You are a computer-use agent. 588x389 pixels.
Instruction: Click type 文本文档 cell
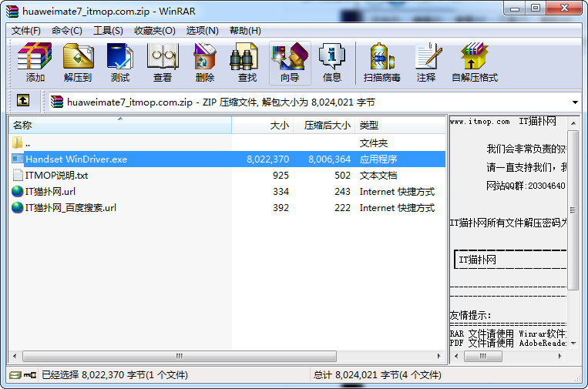click(378, 176)
